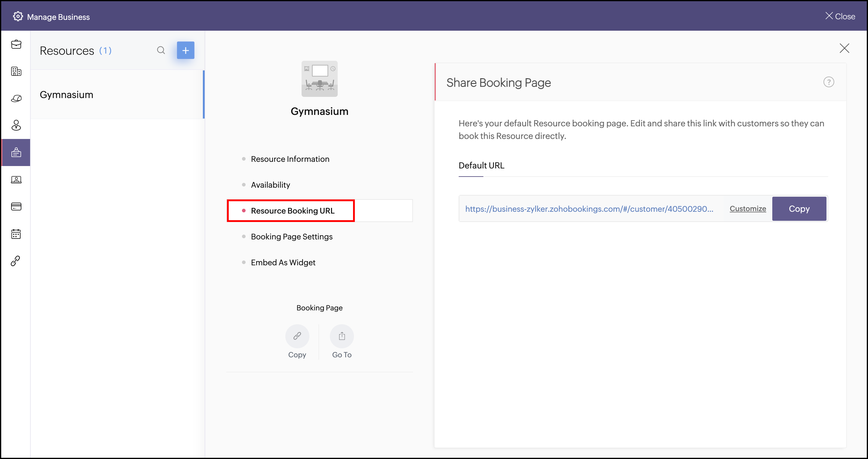Image resolution: width=868 pixels, height=459 pixels.
Task: Open Resource Information section
Action: (290, 159)
